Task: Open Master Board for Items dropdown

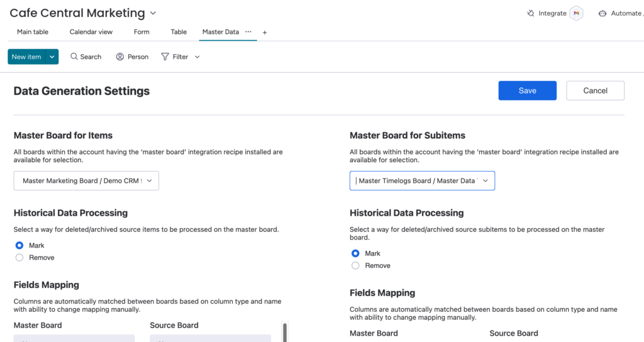Action: tap(86, 181)
